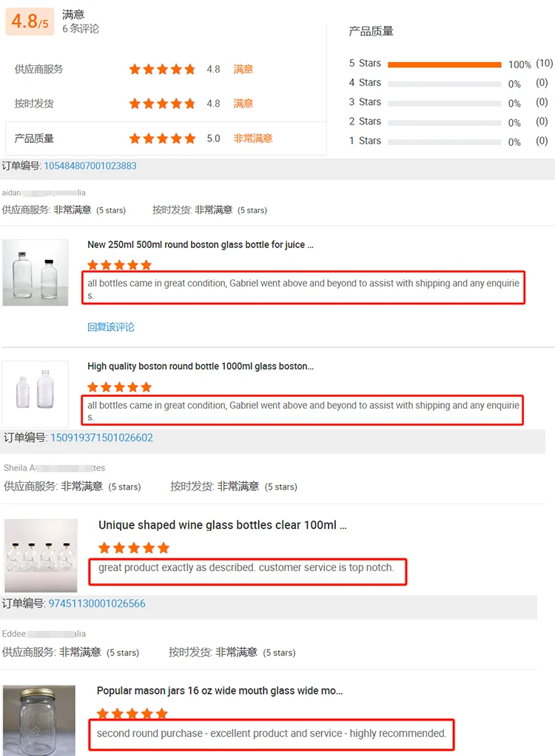This screenshot has height=756, width=555.
Task: Open the wine glass bottles product thumbnail
Action: [x=41, y=554]
